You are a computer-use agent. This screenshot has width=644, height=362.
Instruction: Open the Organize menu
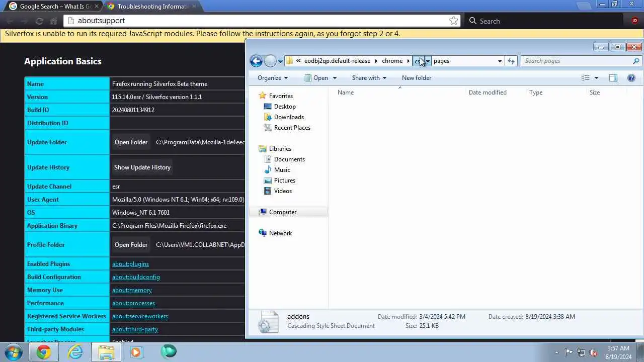[273, 78]
